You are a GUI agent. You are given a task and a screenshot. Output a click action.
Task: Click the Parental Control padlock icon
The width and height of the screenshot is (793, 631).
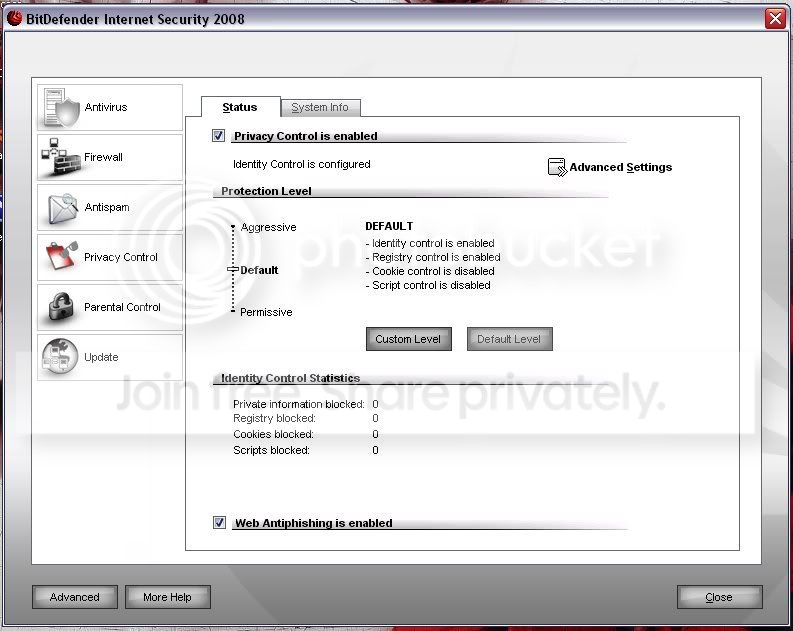point(61,306)
